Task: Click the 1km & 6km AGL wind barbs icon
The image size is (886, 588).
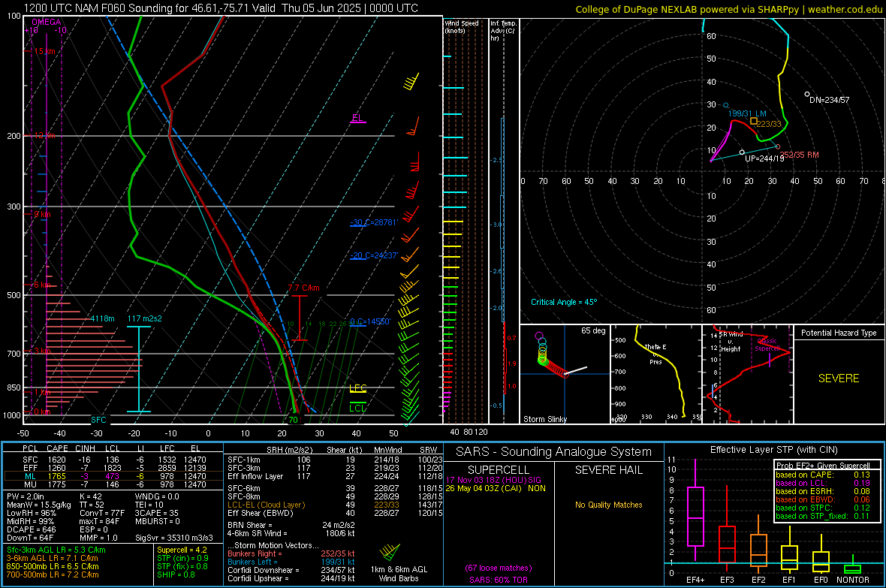Action: click(390, 553)
